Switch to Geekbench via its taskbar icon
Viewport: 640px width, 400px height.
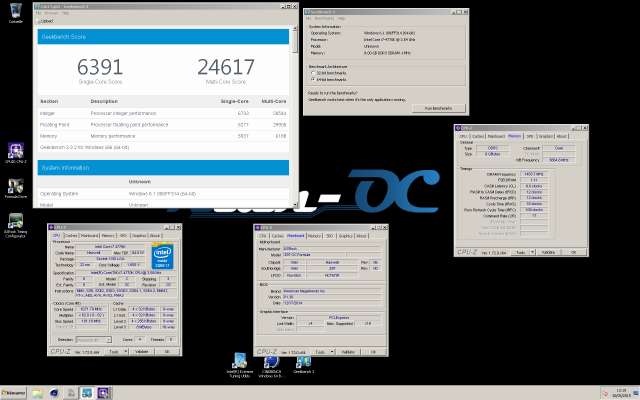87,393
